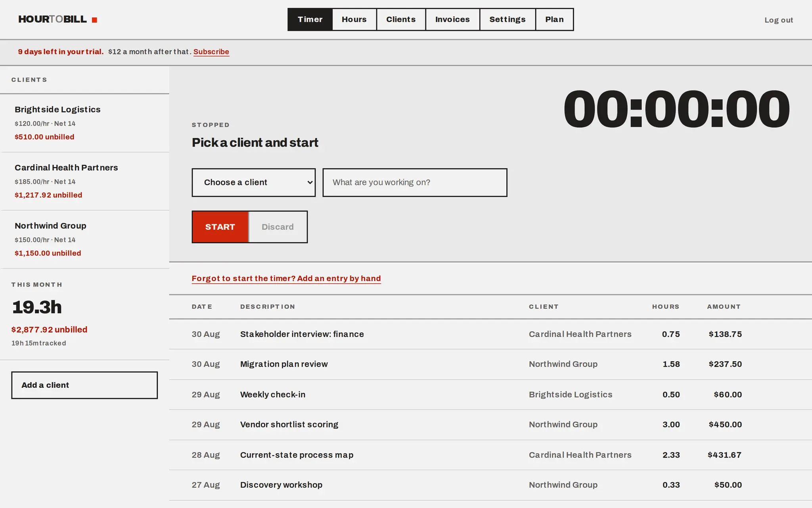Click the 2.33 hours cell

click(671, 455)
